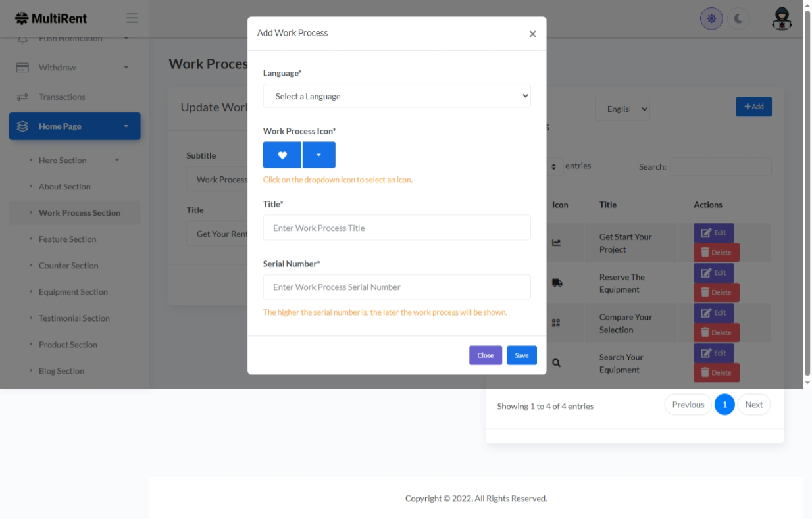Click the user avatar icon
812x519 pixels.
point(781,18)
